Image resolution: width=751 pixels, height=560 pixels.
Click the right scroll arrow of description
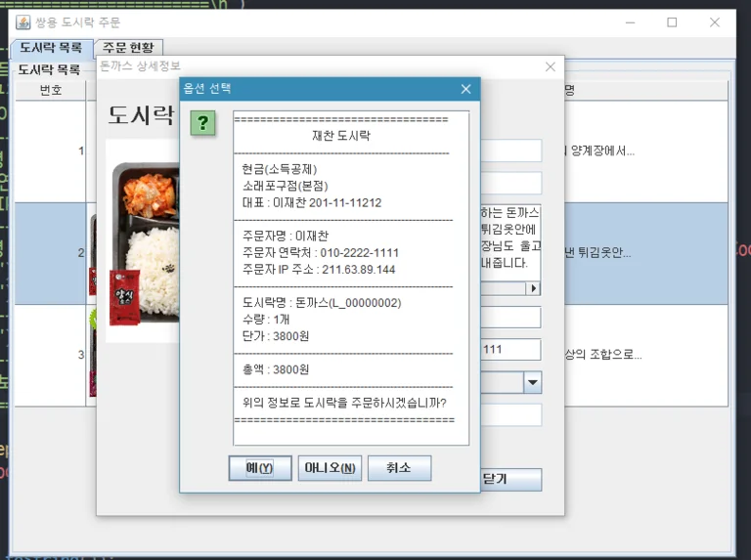[533, 288]
